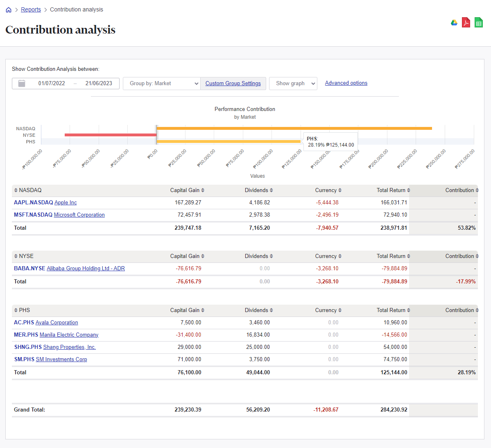The height and width of the screenshot is (448, 491).
Task: Open Alibaba Group Holding Ltd details
Action: (86, 268)
